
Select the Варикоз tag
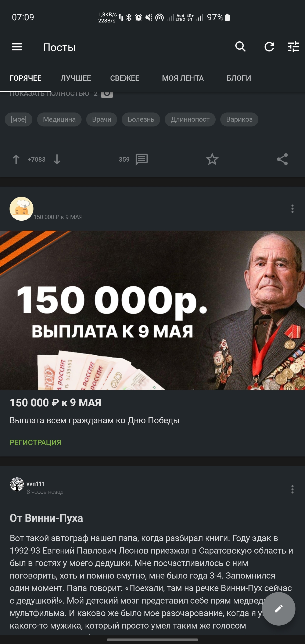239,119
